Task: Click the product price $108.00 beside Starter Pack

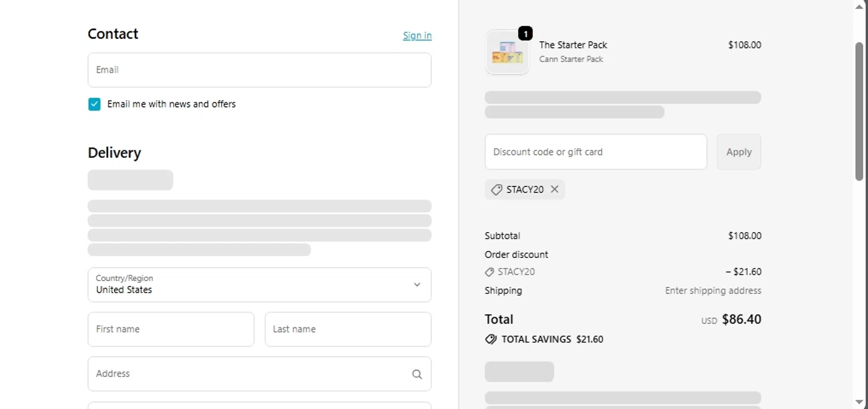Action: (x=745, y=45)
